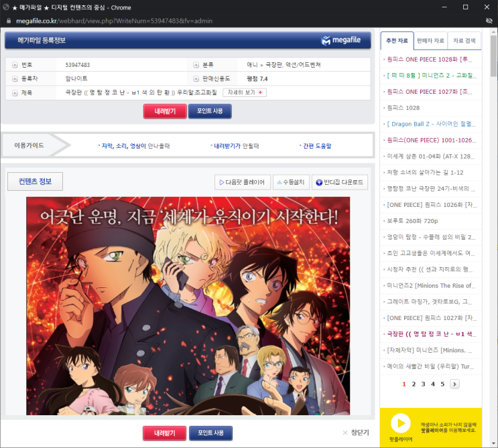Click the vertical scrollbar thumb

[493, 56]
